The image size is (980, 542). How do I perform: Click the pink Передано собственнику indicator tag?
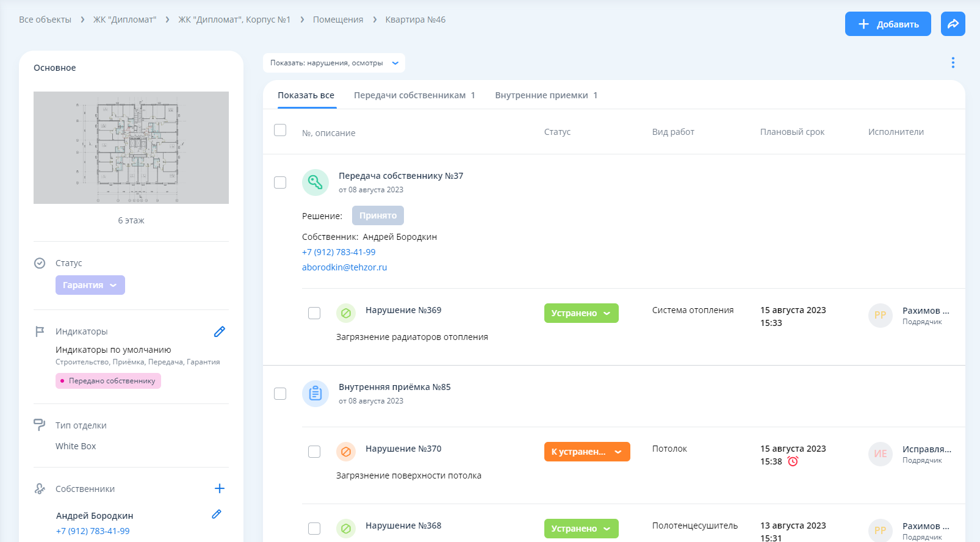pos(108,381)
